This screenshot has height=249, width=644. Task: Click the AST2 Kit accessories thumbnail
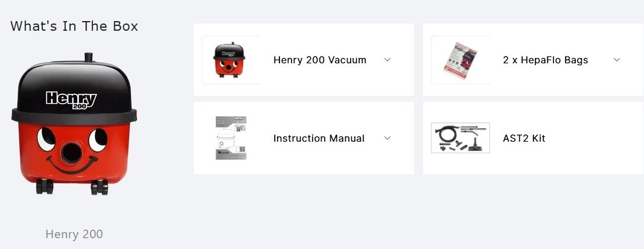coord(461,138)
